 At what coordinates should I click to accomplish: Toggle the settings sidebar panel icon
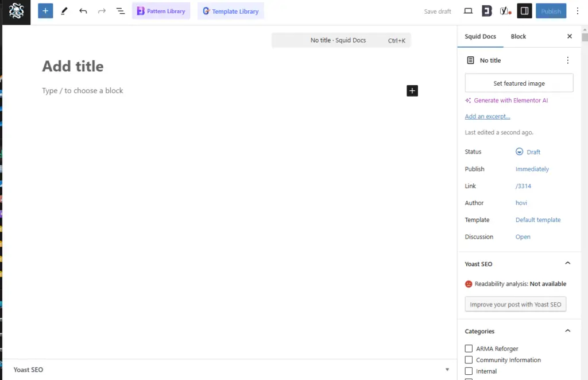click(x=524, y=11)
